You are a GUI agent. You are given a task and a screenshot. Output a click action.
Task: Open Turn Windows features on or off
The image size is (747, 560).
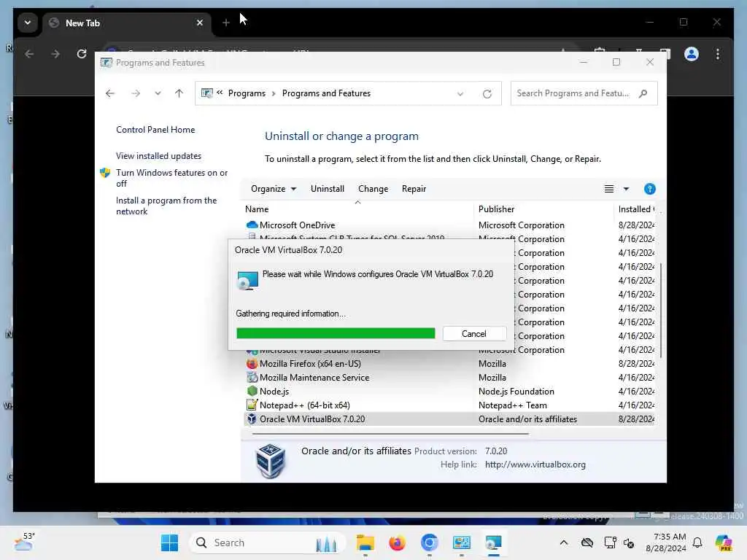coord(171,178)
